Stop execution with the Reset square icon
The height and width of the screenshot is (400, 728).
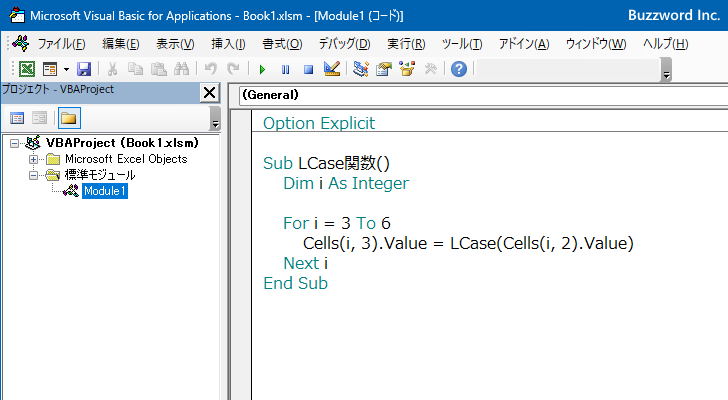pos(308,70)
